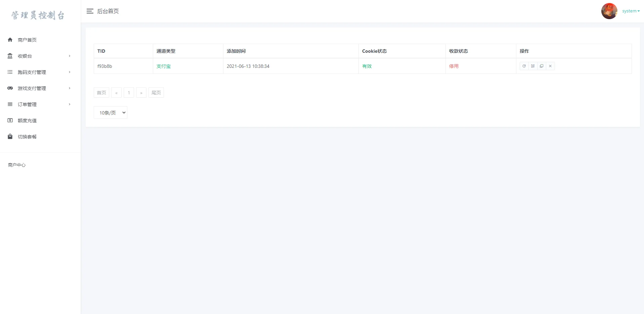Click the refresh icon for row f93b8b
Screen dimensions: 644x314
[x=524, y=66]
